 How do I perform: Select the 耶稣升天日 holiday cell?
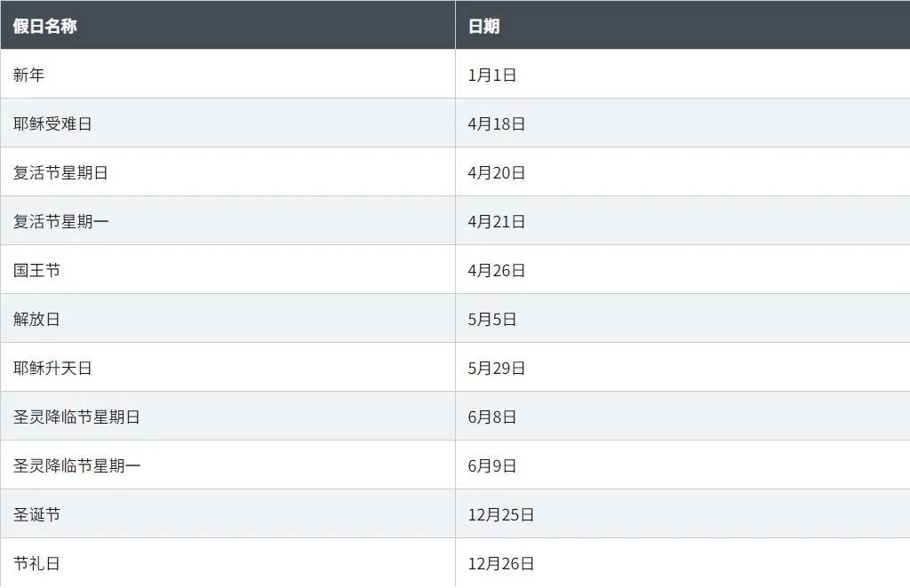pyautogui.click(x=52, y=368)
